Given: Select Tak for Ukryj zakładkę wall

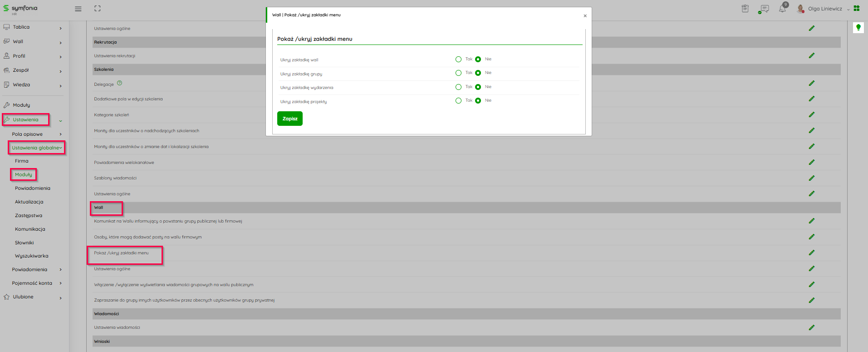Looking at the screenshot, I should (458, 59).
